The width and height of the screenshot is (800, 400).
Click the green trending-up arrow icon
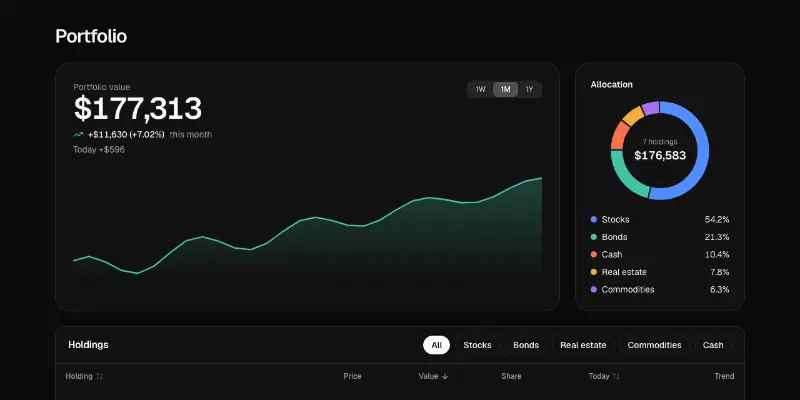click(x=78, y=135)
